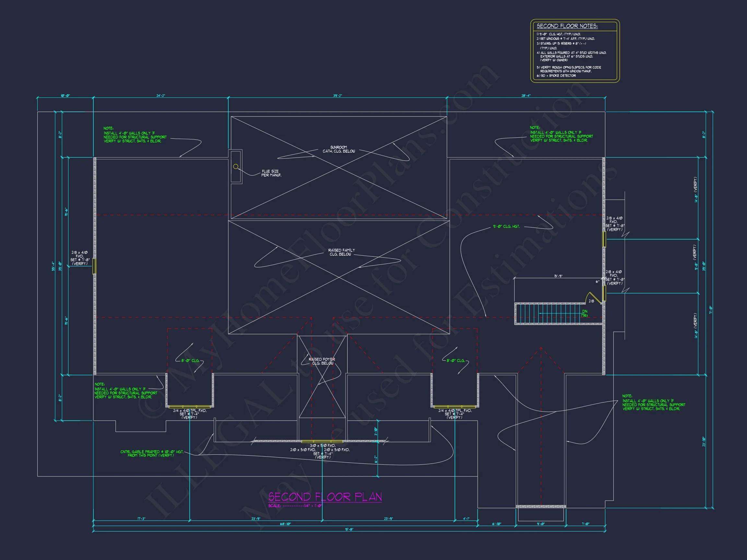Click the left 8'-0" Clg. label
Viewport: 747px width, 560px height.
coord(190,360)
